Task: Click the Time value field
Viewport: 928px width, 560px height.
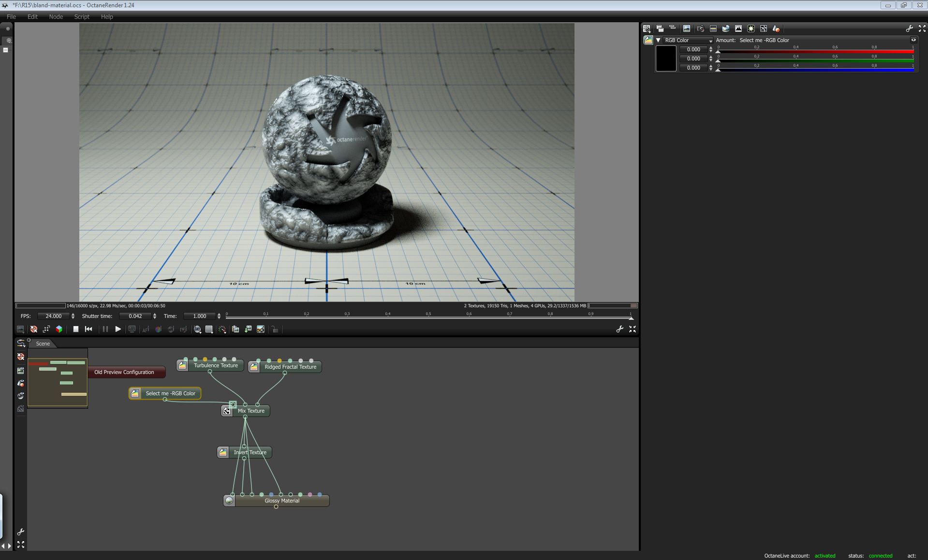Action: (200, 316)
